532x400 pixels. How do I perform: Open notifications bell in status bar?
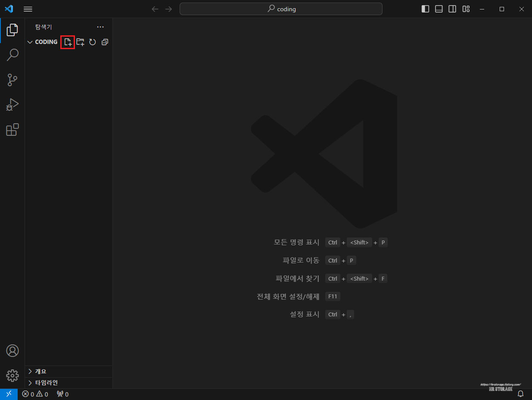pos(520,394)
